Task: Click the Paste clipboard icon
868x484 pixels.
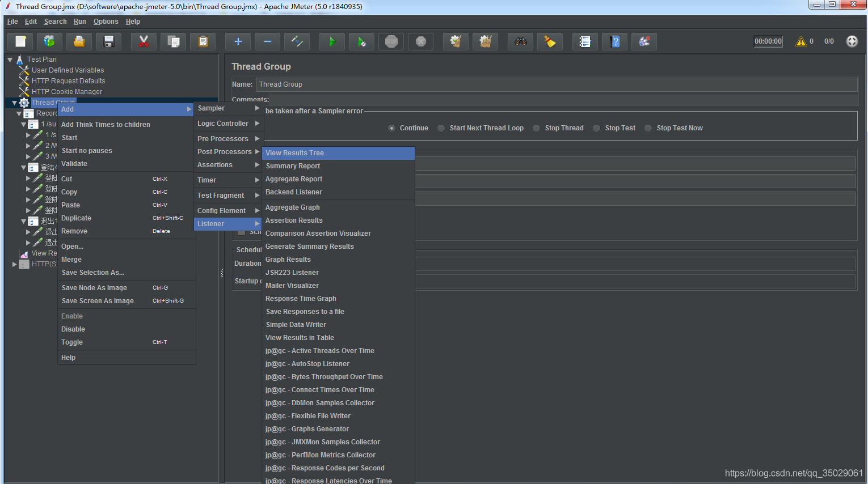Action: tap(203, 41)
